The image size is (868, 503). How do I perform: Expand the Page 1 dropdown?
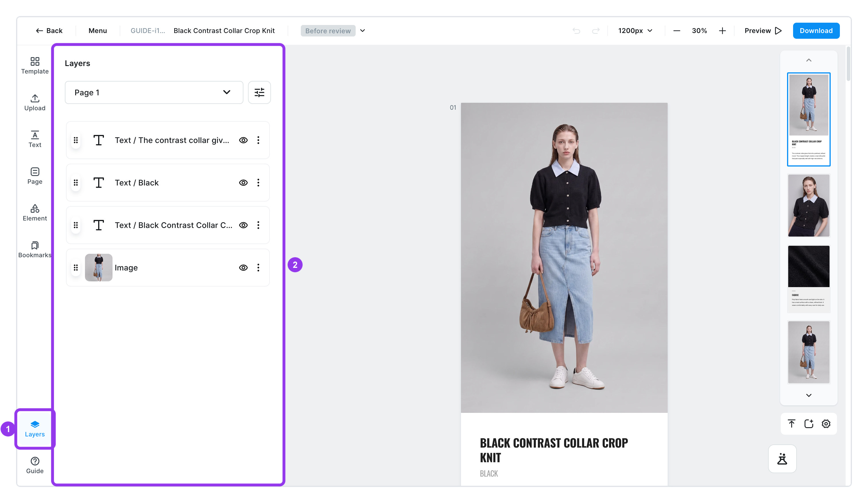pos(154,92)
